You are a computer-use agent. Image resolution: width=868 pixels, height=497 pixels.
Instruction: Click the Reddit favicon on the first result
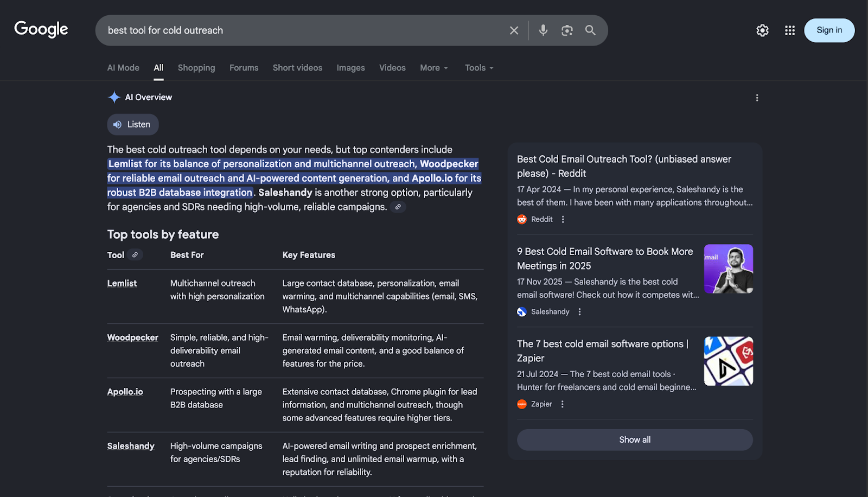(521, 219)
